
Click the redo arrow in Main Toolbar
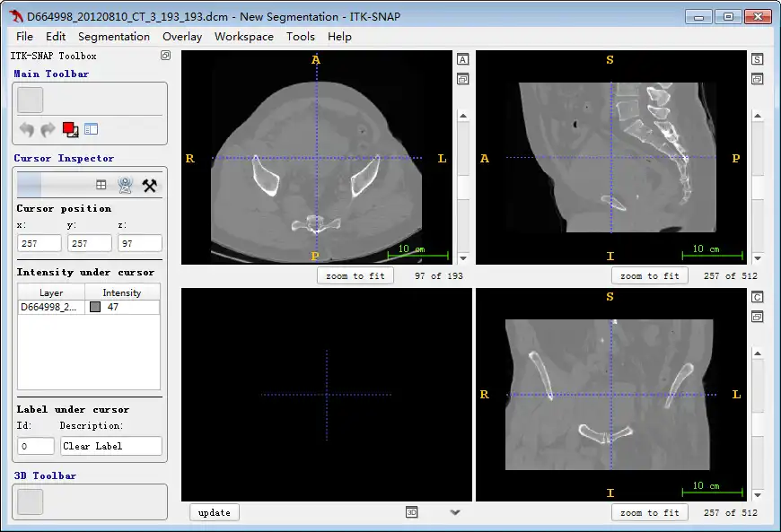tap(48, 130)
